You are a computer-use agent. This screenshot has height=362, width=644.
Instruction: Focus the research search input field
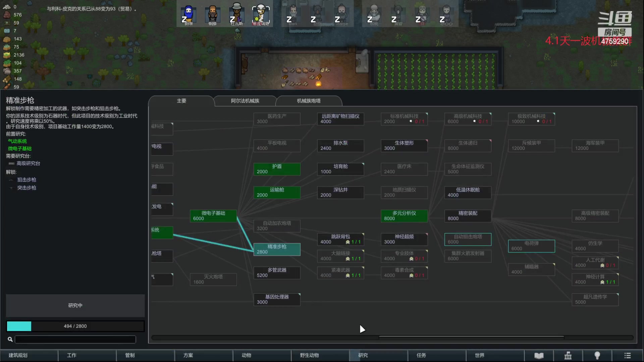pyautogui.click(x=75, y=340)
